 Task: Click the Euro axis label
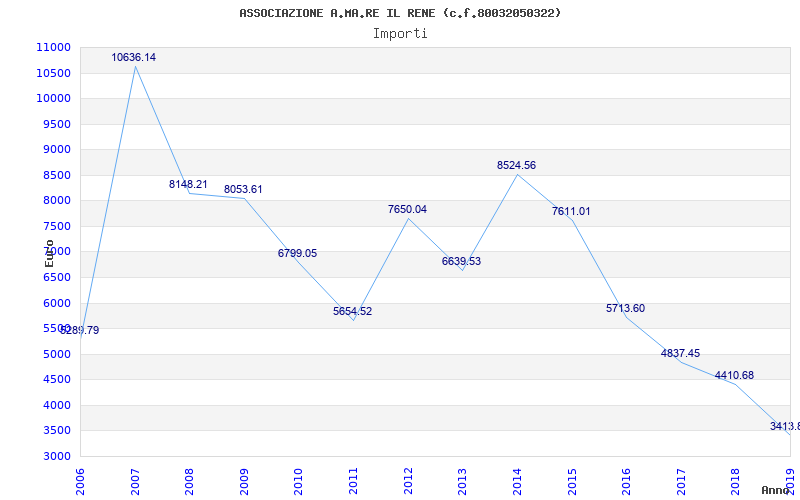(x=49, y=253)
